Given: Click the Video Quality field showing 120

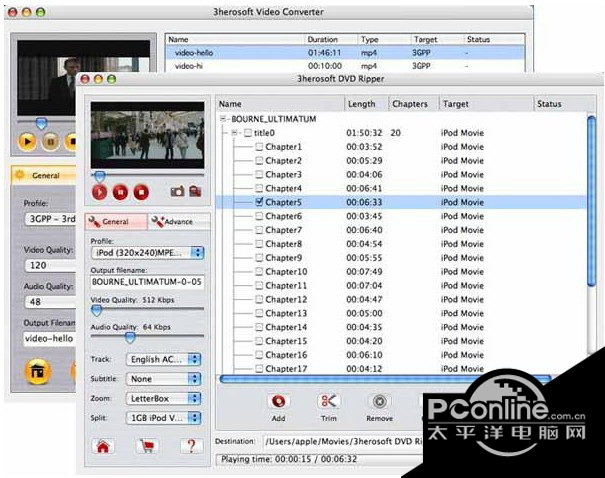Looking at the screenshot, I should click(x=50, y=265).
